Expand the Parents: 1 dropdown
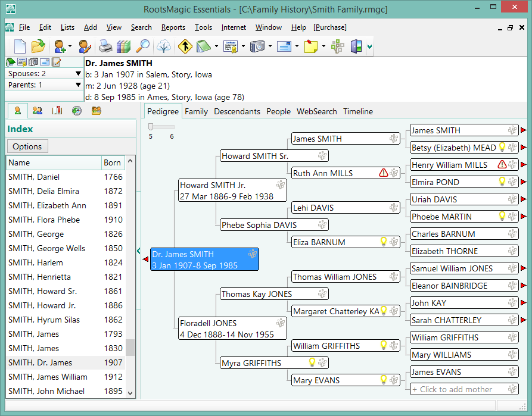The height and width of the screenshot is (416, 532). 78,85
